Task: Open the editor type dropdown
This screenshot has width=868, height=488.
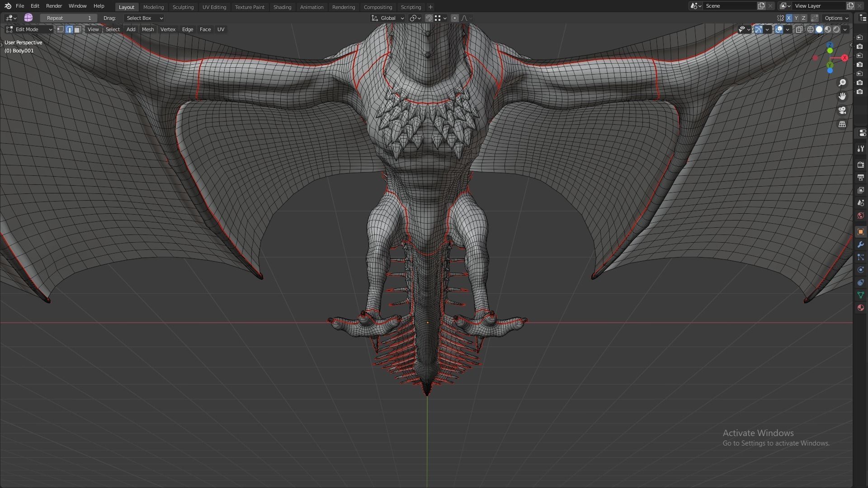Action: pos(11,18)
